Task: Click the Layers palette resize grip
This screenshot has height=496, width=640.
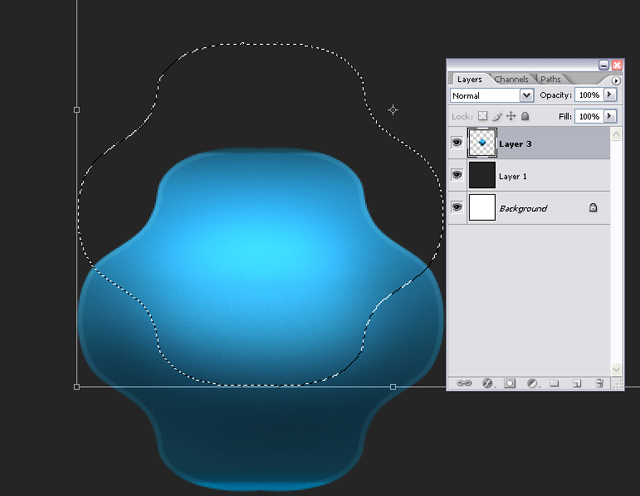Action: click(618, 384)
